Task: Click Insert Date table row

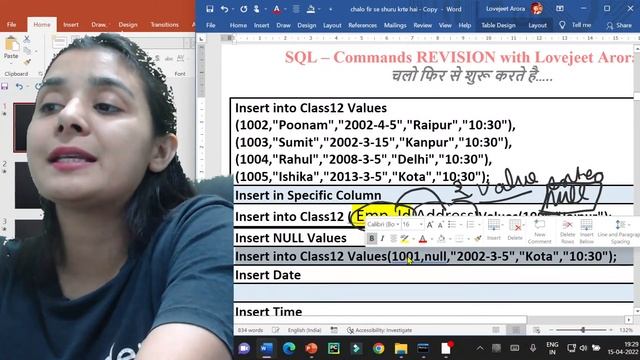Action: click(x=433, y=275)
